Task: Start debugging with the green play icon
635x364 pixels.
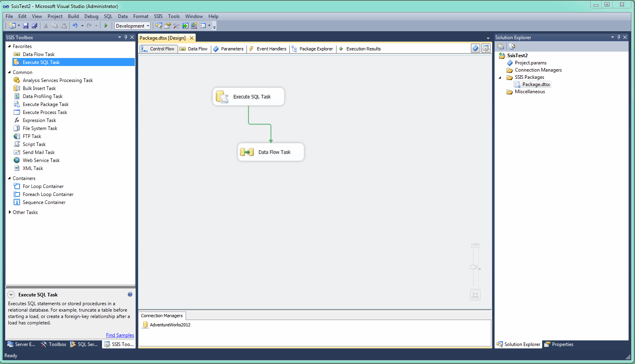Action: [106, 26]
